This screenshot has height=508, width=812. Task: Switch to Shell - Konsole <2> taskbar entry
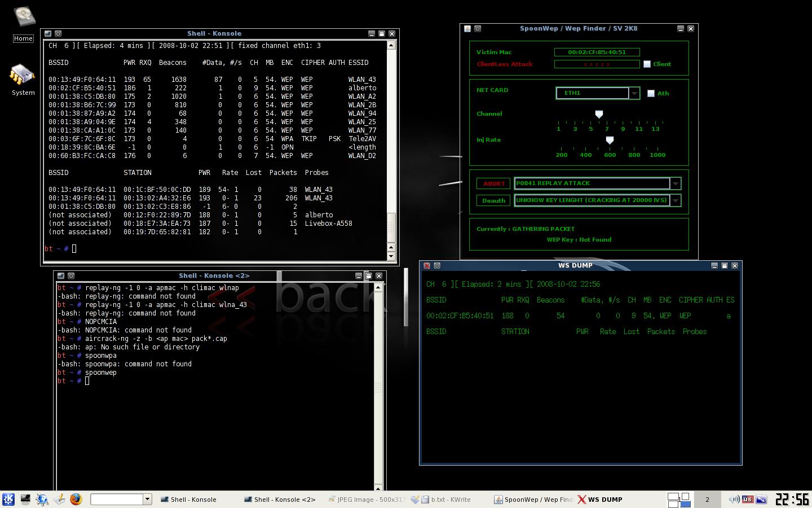(280, 500)
